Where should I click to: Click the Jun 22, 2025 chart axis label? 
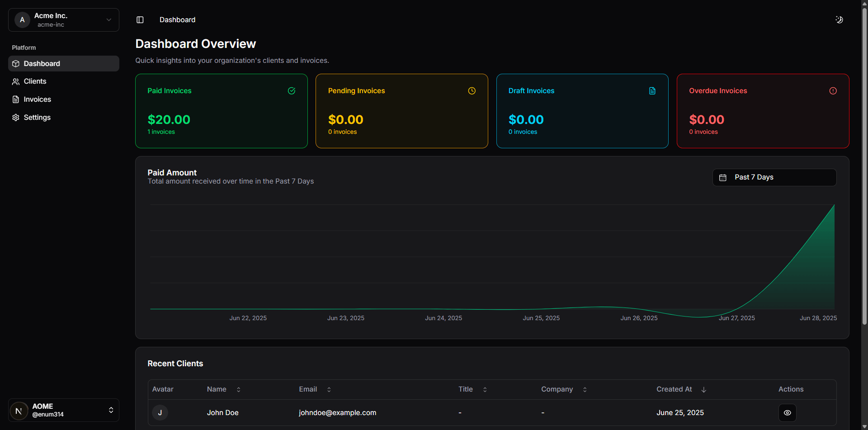coord(248,318)
